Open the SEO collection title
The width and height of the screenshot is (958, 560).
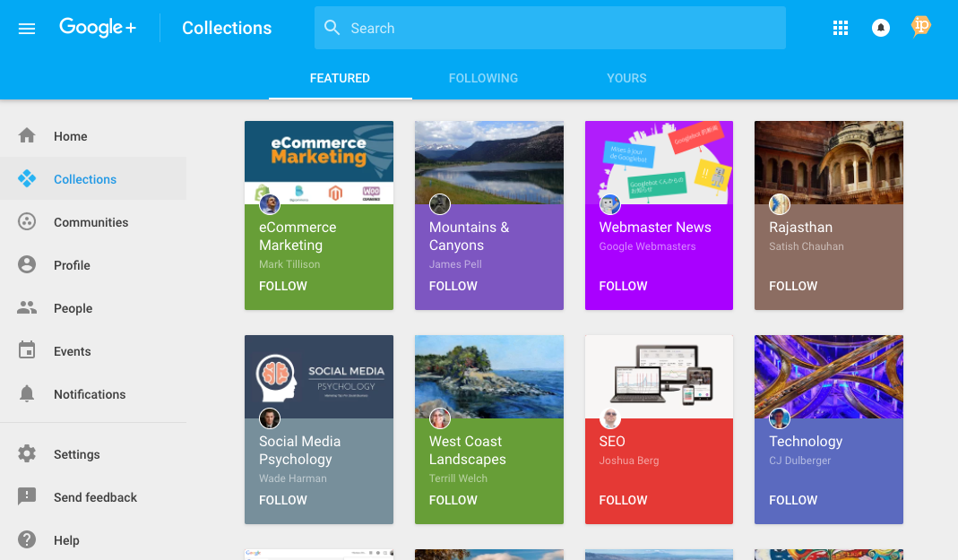tap(611, 442)
